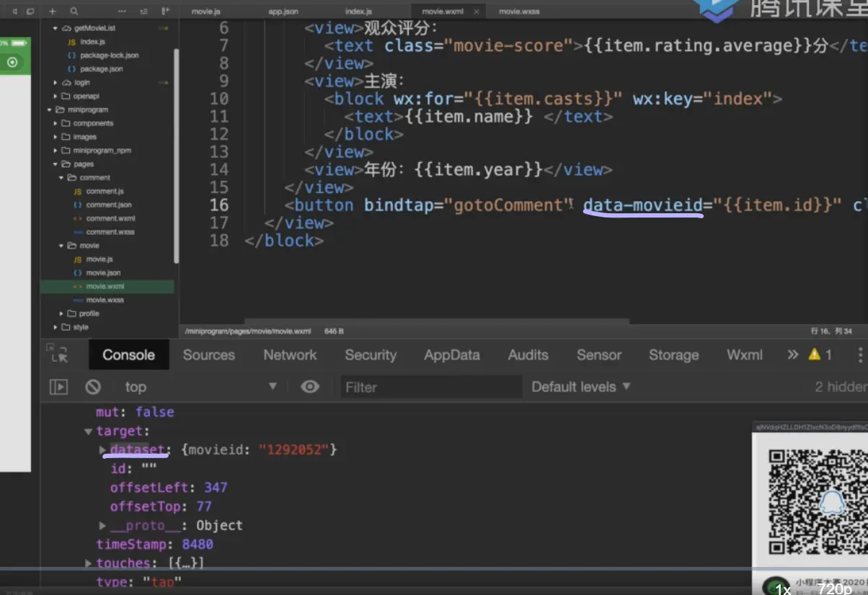Click the console Filter input field
Image resolution: width=868 pixels, height=595 pixels.
[x=431, y=387]
